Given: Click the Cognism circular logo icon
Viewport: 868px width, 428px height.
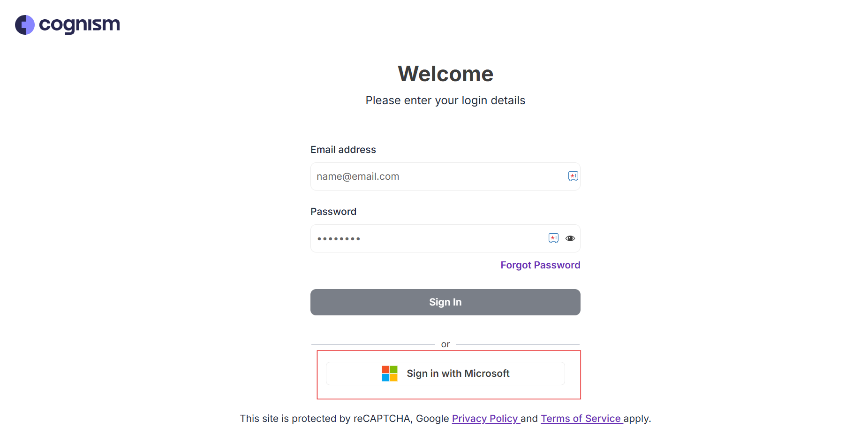Looking at the screenshot, I should tap(25, 25).
